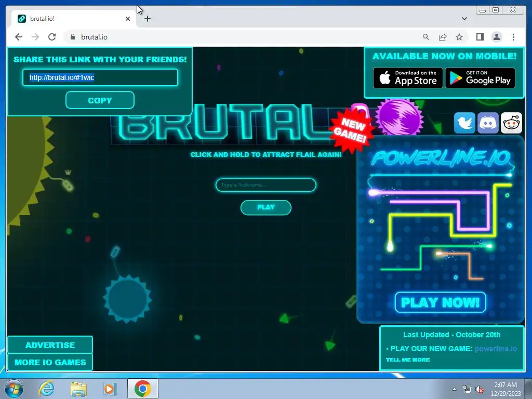Click the Powerline.io promo logo

(x=441, y=158)
